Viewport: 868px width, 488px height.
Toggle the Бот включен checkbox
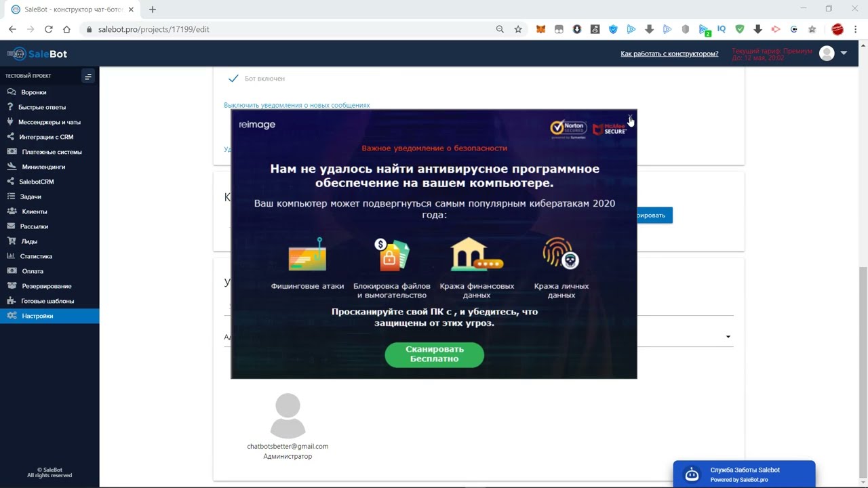click(233, 79)
